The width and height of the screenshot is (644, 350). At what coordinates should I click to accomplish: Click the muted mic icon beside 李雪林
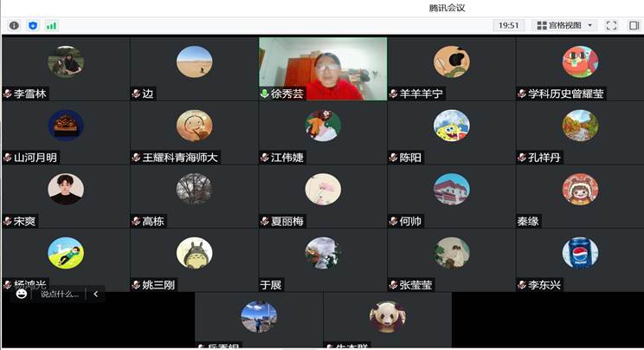point(8,94)
